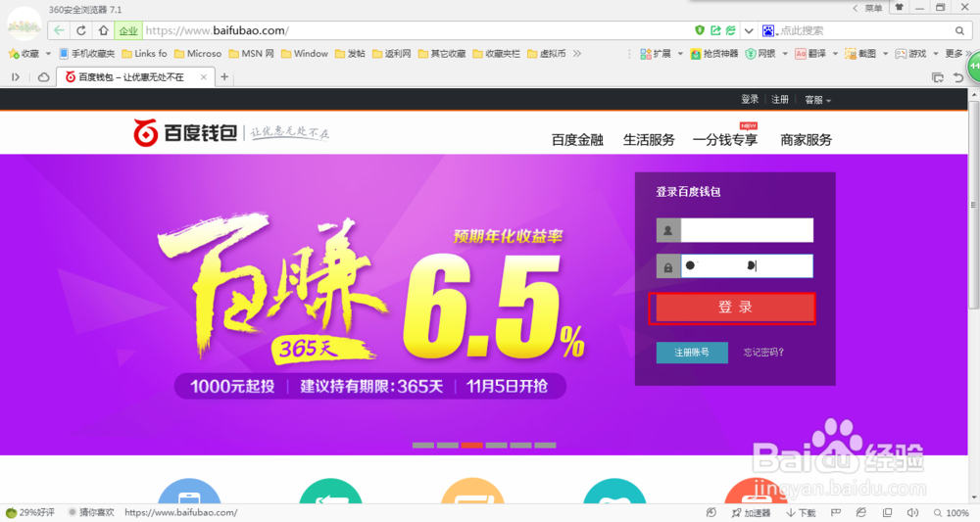Click the 注册 link in the top black bar

click(779, 99)
